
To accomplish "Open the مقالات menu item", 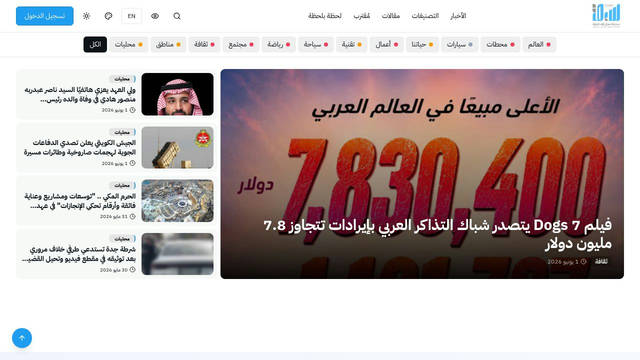I will 391,16.
